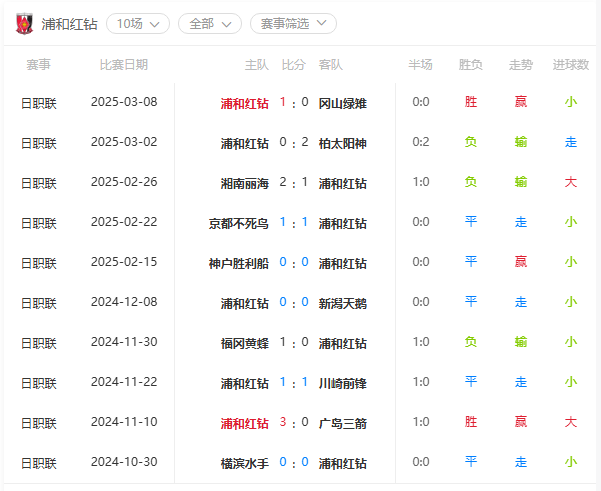Click home team 横滨水手
This screenshot has height=491, width=601.
click(x=245, y=463)
